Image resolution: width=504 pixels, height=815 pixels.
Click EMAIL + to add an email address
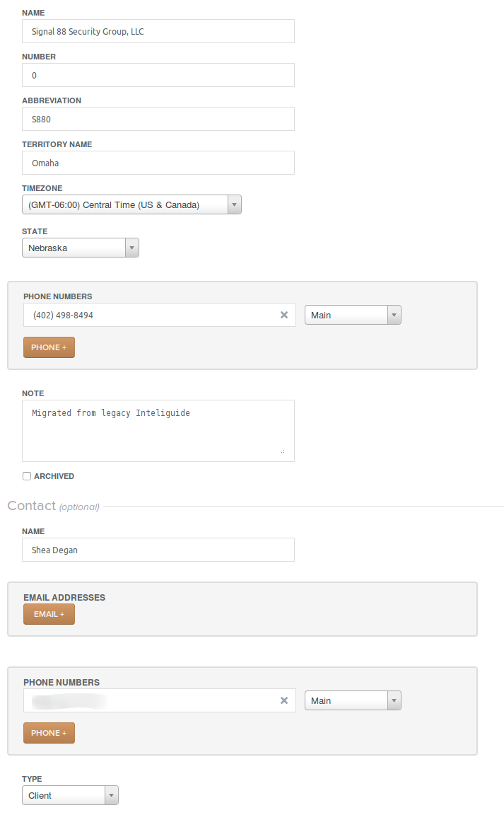pos(49,614)
